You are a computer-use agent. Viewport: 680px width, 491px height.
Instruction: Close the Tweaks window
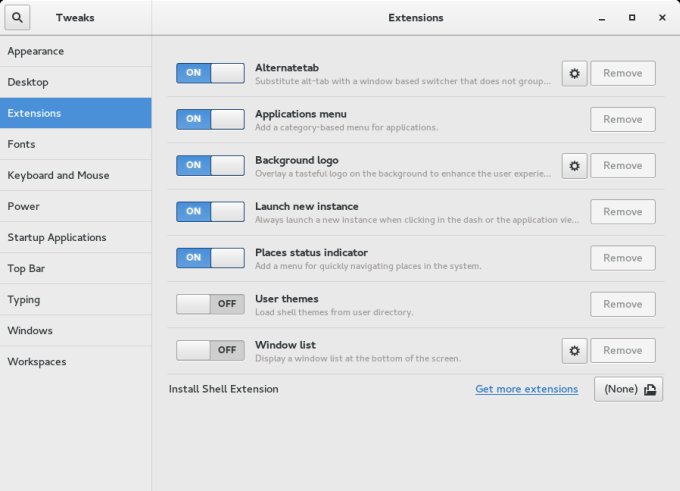click(662, 18)
